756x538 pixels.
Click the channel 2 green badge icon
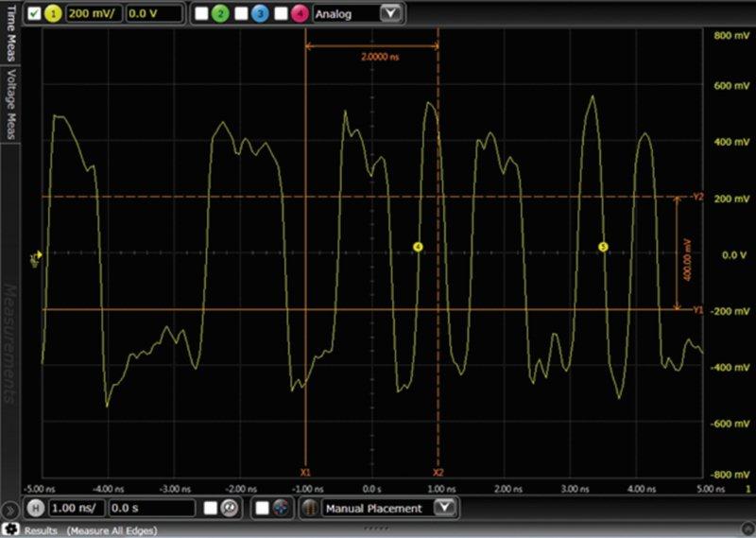pyautogui.click(x=219, y=14)
